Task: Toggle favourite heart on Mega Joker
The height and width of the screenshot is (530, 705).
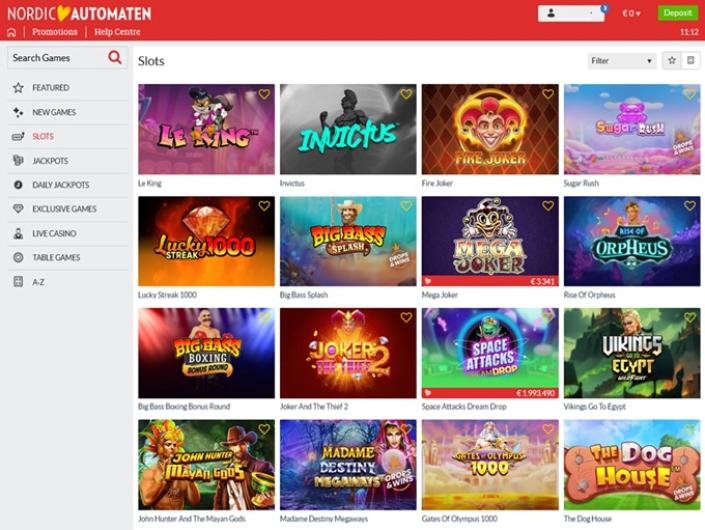Action: tap(548, 205)
